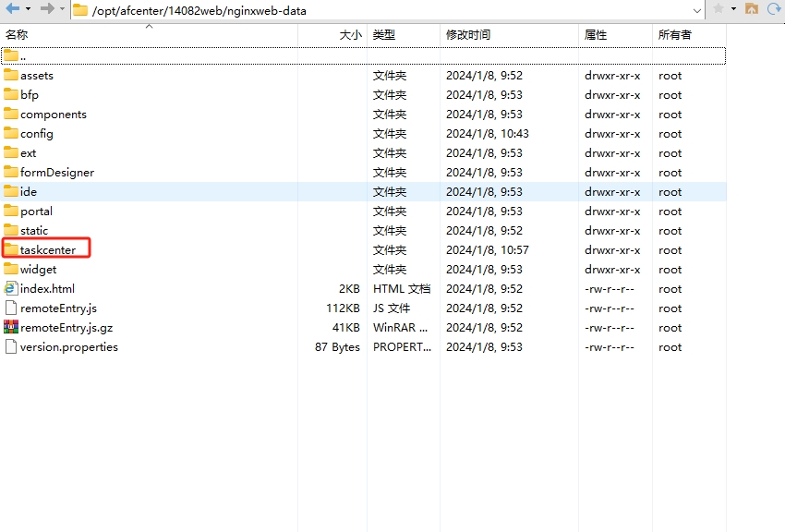Sort by the 修改时间 column header
Screen dimensions: 785x532
point(468,34)
